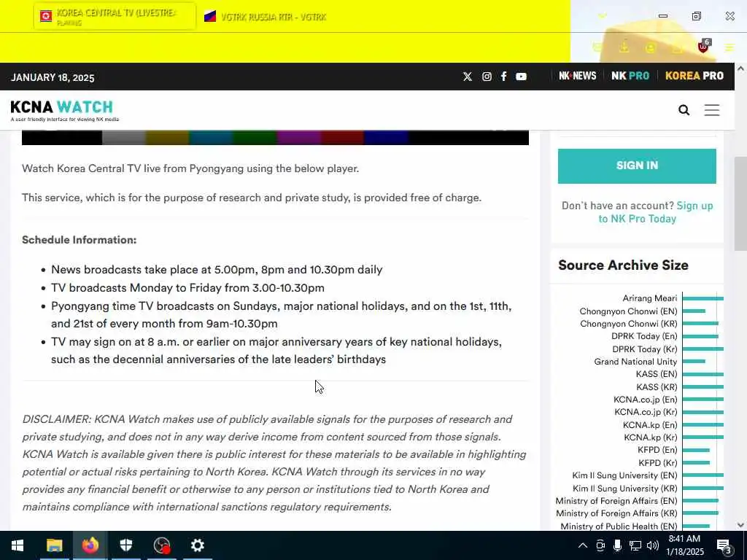The width and height of the screenshot is (747, 560).
Task: Open notification center icon
Action: [724, 545]
